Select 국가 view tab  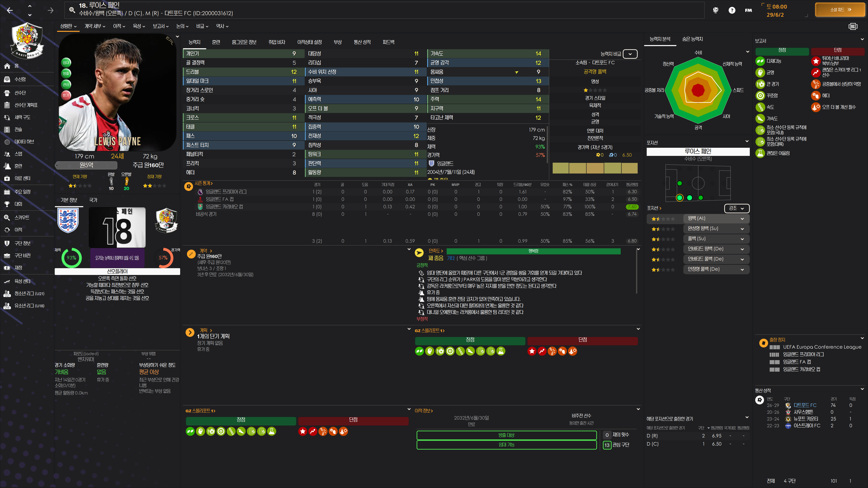[x=93, y=200]
